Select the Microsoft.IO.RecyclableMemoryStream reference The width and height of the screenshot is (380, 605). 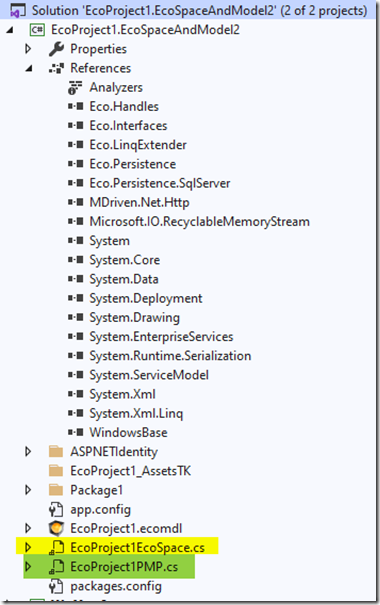[x=200, y=222]
